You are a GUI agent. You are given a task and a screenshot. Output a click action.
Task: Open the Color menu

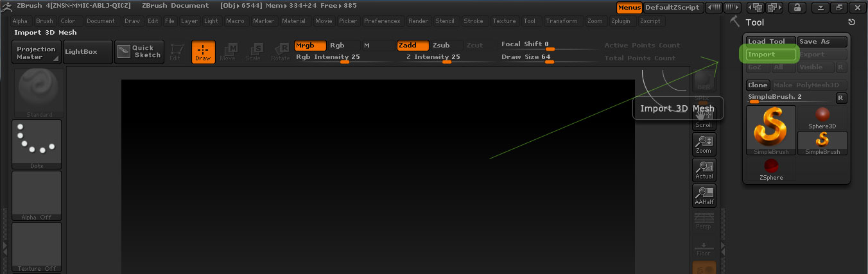[x=68, y=21]
